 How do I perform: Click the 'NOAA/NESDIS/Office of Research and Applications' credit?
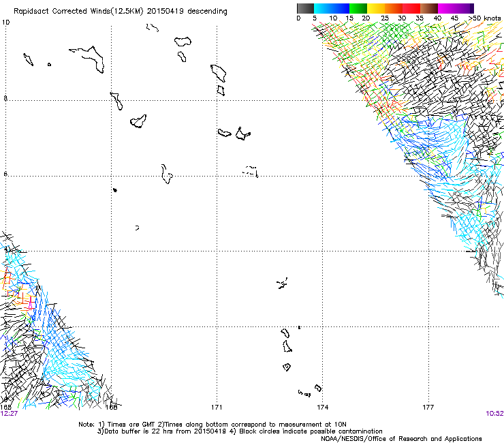pos(401,438)
